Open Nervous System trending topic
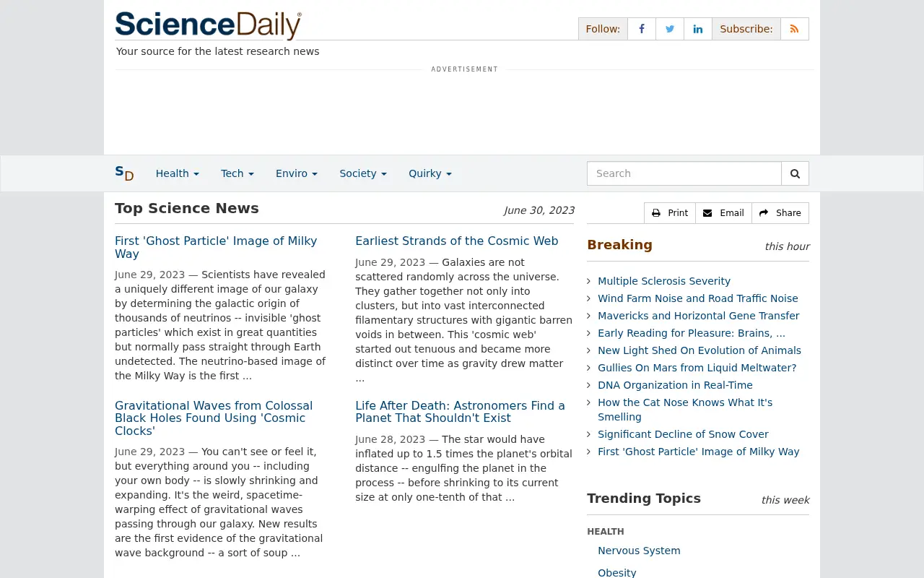This screenshot has height=578, width=924. pyautogui.click(x=639, y=551)
